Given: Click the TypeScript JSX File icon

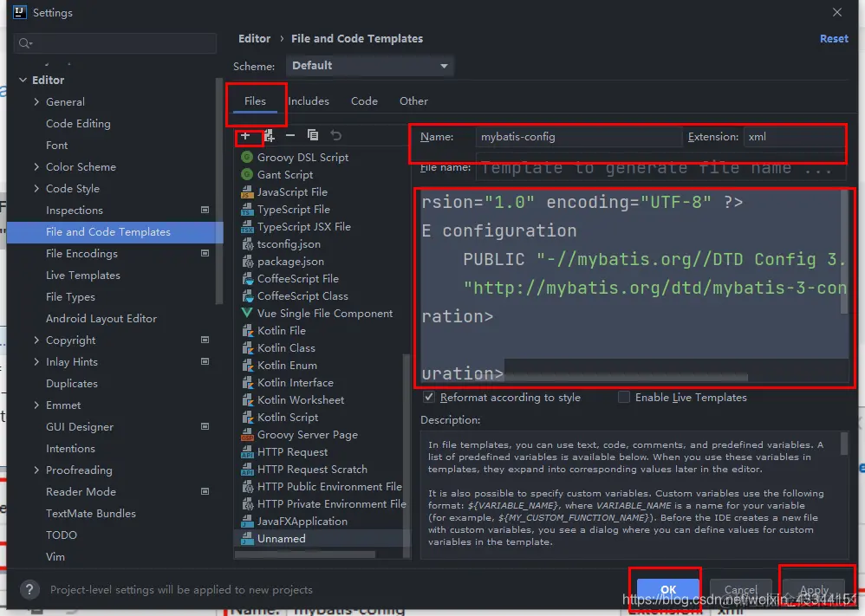Looking at the screenshot, I should click(247, 227).
